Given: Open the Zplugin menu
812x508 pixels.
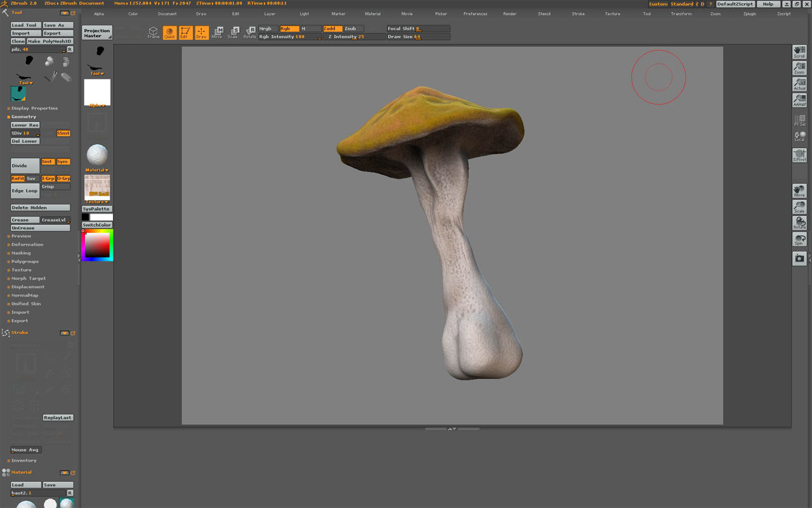Looking at the screenshot, I should pyautogui.click(x=749, y=14).
